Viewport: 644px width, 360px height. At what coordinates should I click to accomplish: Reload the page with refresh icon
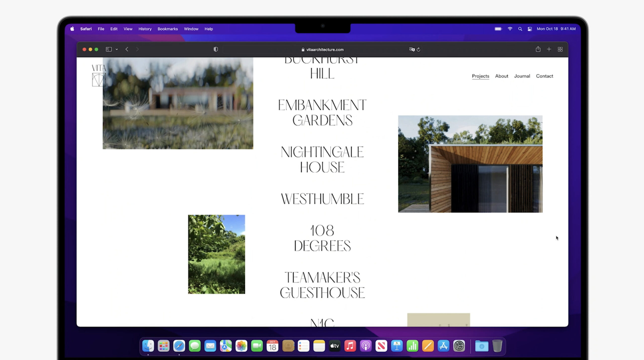[419, 50]
